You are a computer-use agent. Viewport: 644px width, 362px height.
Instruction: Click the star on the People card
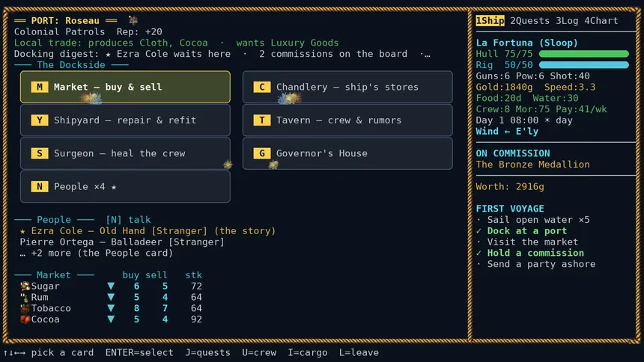114,187
